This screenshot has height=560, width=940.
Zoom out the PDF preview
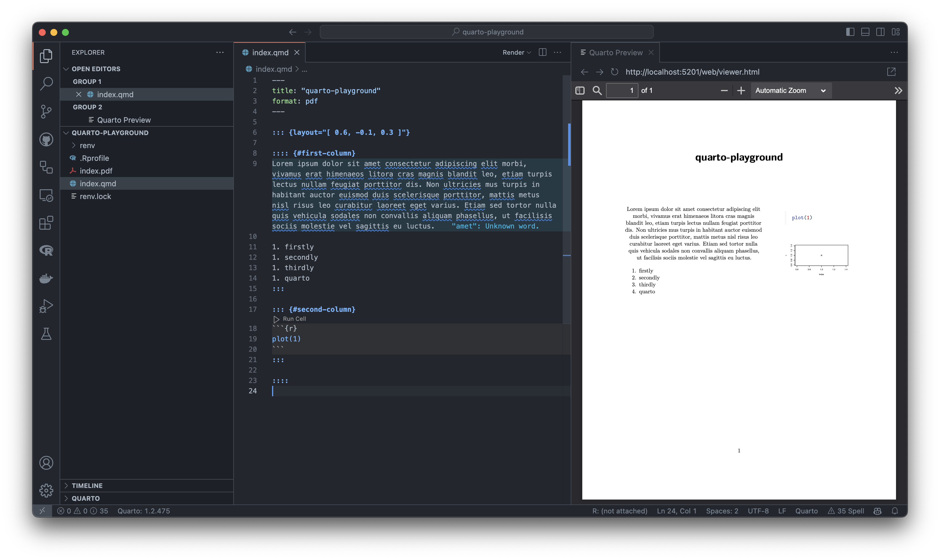click(724, 91)
